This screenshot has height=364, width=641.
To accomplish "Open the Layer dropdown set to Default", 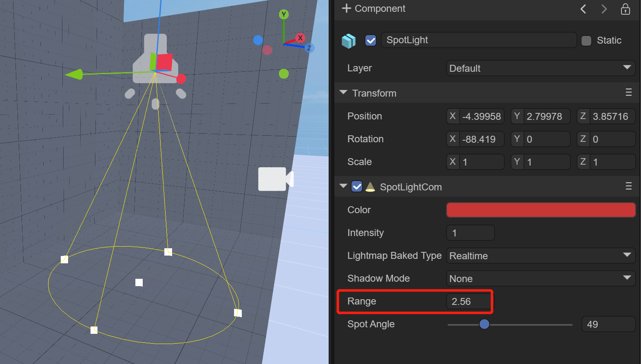I will tap(540, 68).
